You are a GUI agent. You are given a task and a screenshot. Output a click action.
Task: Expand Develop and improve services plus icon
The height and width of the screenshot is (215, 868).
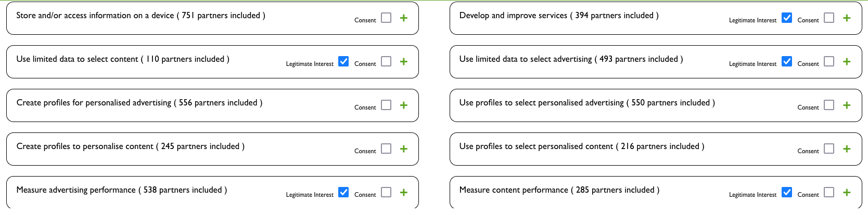coord(847,18)
